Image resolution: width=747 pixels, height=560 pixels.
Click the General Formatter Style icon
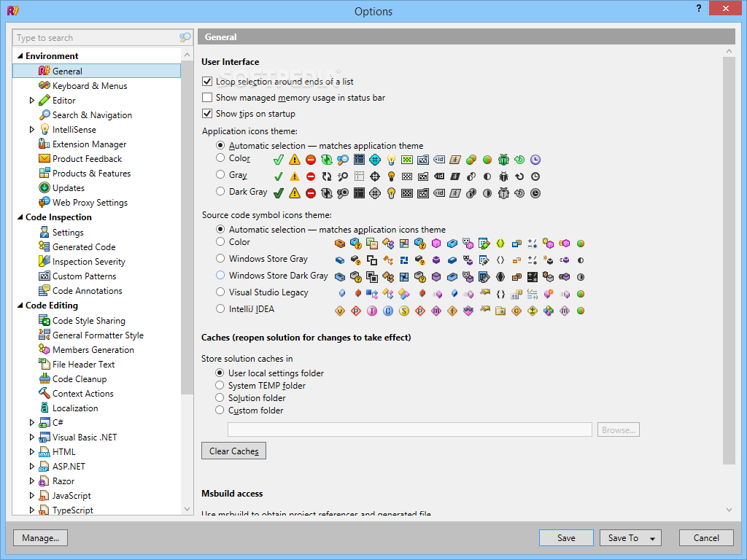pos(44,335)
